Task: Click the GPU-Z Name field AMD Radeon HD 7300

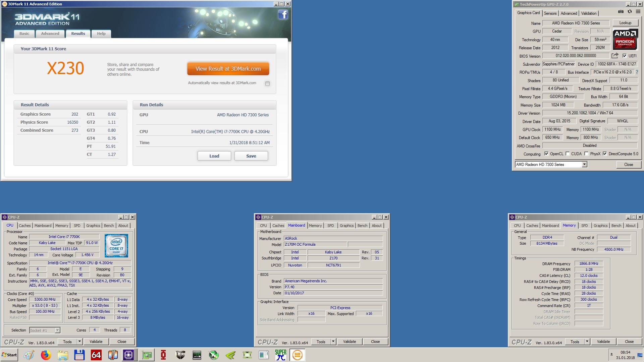Action: (576, 23)
